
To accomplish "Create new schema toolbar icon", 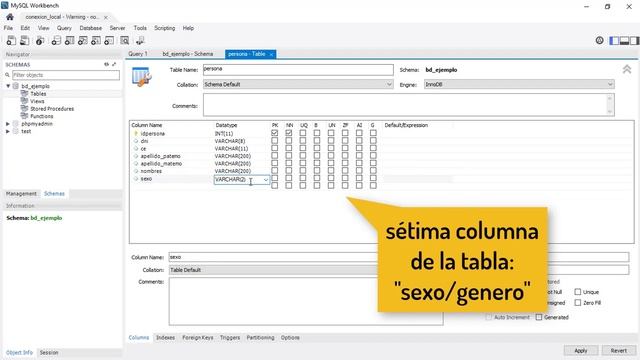I will click(x=56, y=40).
